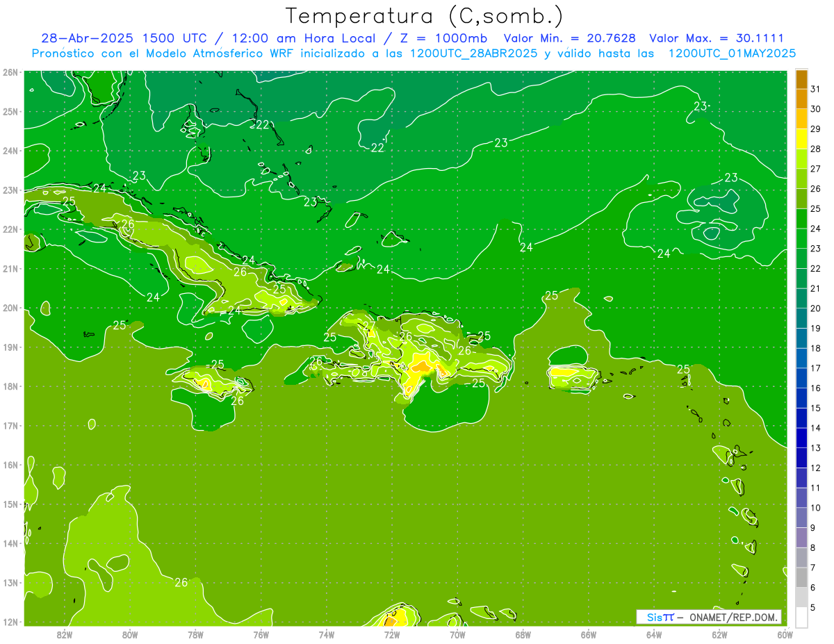Click the '22N' latitude axis label
Screen dimensions: 834x644
click(x=10, y=229)
